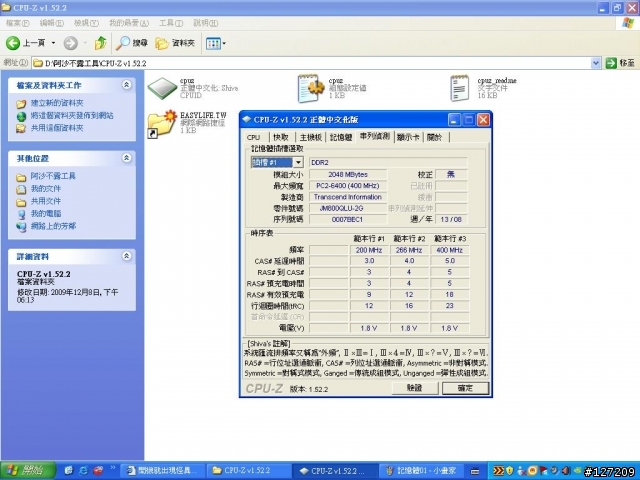The width and height of the screenshot is (640, 480).
Task: Select the cpuz application file icon
Action: coord(162,88)
